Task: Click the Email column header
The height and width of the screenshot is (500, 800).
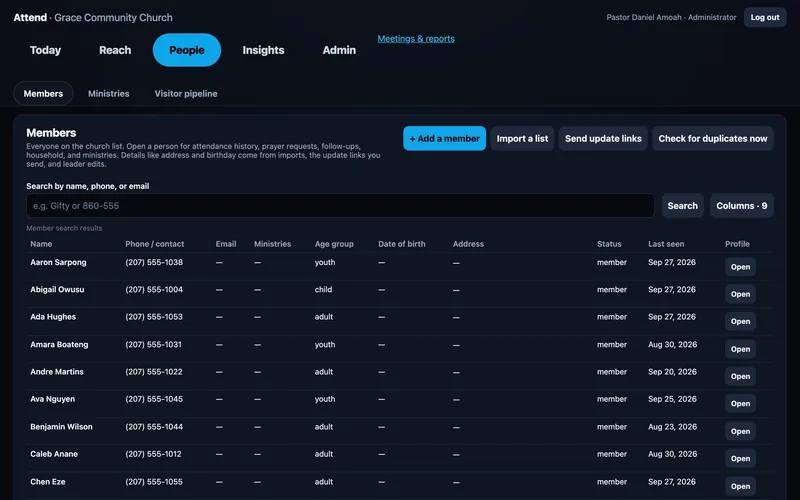Action: [226, 244]
